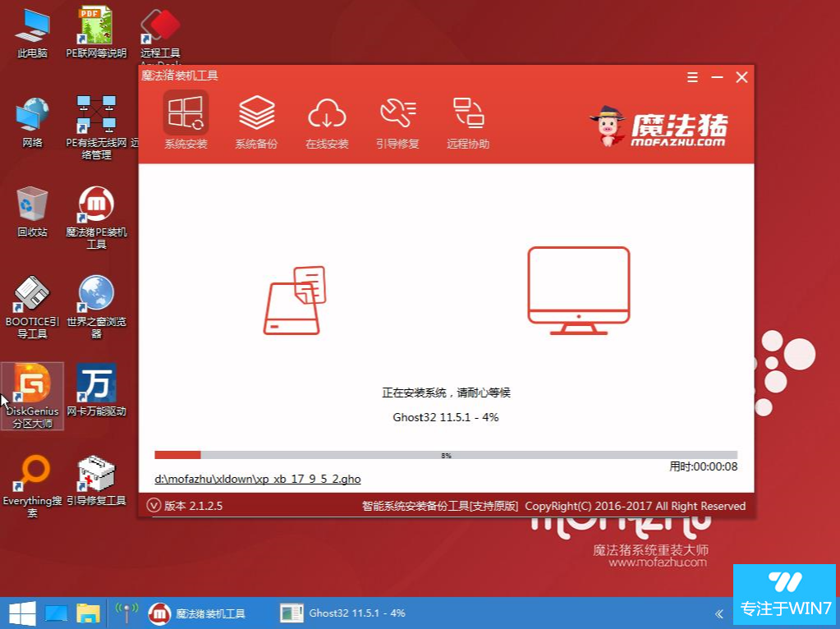840x629 pixels.
Task: Open PE有线无线网络管理 shortcut
Action: pos(96,129)
